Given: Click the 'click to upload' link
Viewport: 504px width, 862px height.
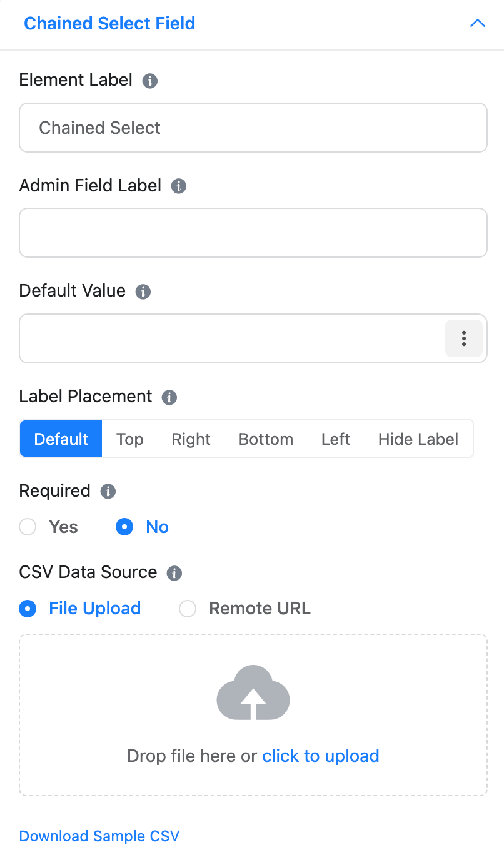Looking at the screenshot, I should [320, 756].
